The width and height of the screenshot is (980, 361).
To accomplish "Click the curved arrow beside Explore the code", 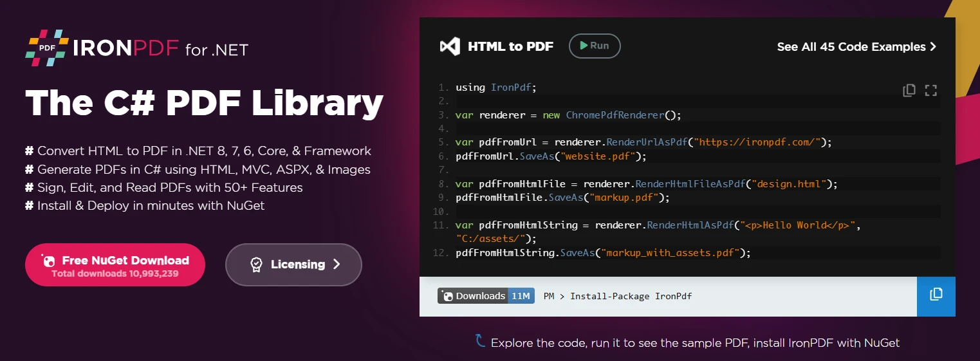I will [x=479, y=340].
